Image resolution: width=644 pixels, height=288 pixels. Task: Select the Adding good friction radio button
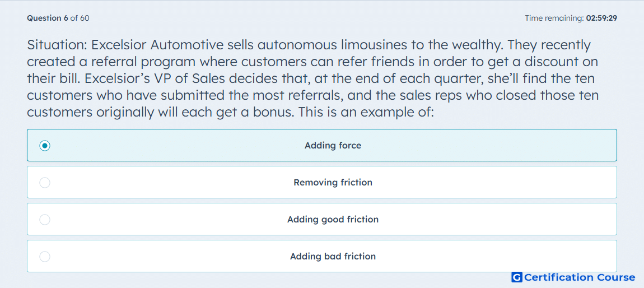point(45,220)
